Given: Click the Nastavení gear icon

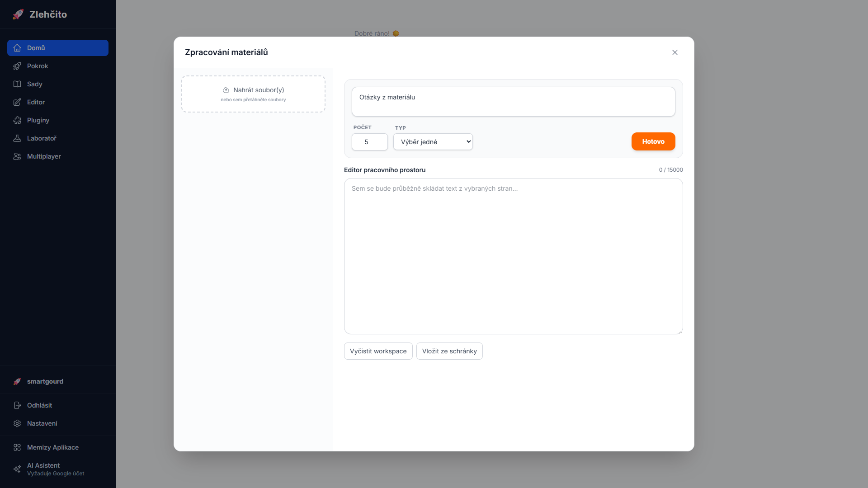Looking at the screenshot, I should (x=17, y=423).
